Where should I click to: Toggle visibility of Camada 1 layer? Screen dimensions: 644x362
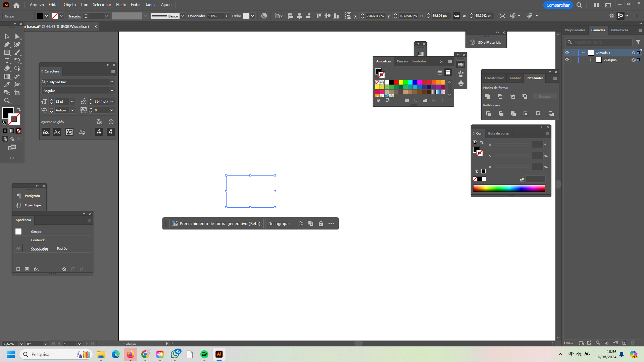[567, 53]
